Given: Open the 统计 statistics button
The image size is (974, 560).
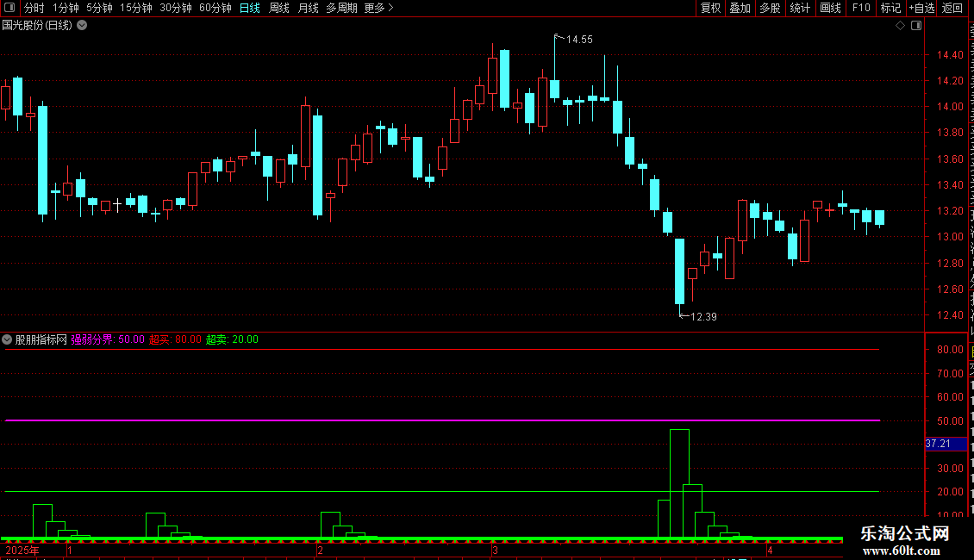Looking at the screenshot, I should point(799,8).
